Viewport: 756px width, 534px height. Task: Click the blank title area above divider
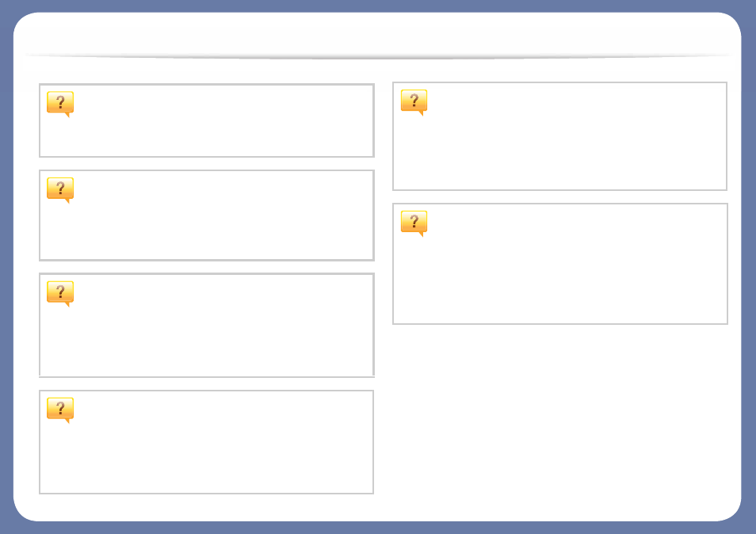coord(378,32)
